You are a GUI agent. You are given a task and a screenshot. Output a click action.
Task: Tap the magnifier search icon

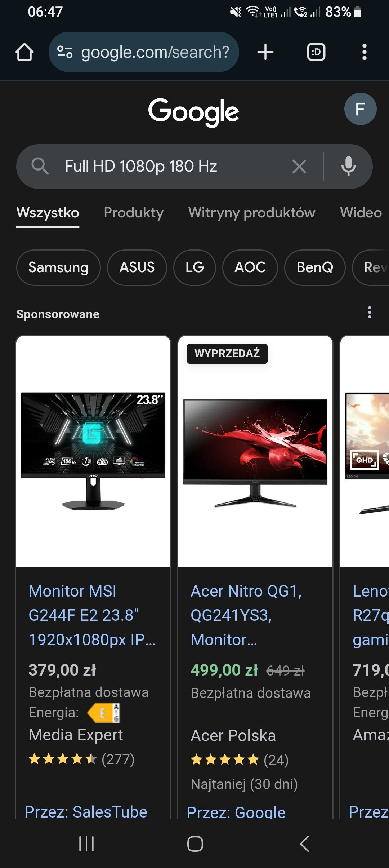click(x=40, y=167)
